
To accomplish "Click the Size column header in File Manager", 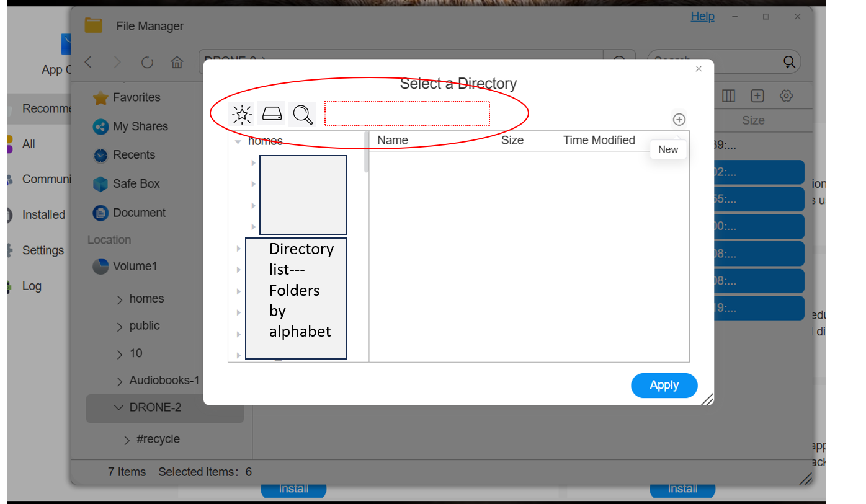I will [753, 120].
